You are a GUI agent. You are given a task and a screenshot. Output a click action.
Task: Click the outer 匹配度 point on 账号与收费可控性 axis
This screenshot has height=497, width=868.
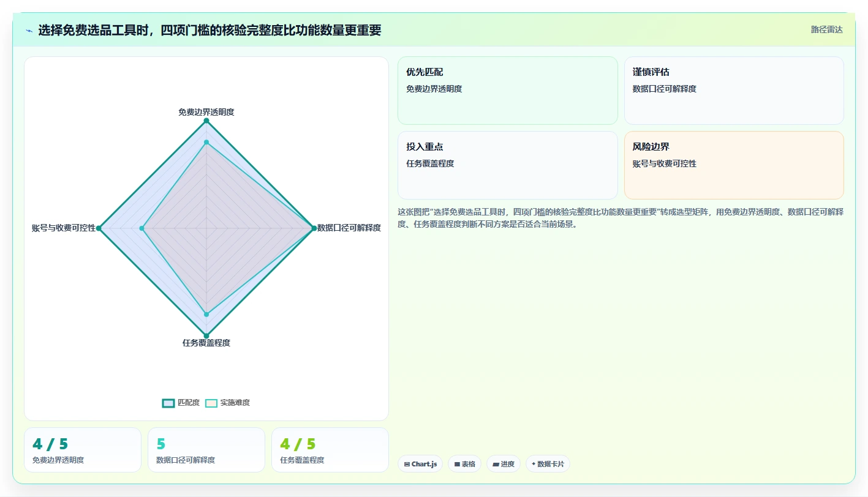(x=99, y=228)
